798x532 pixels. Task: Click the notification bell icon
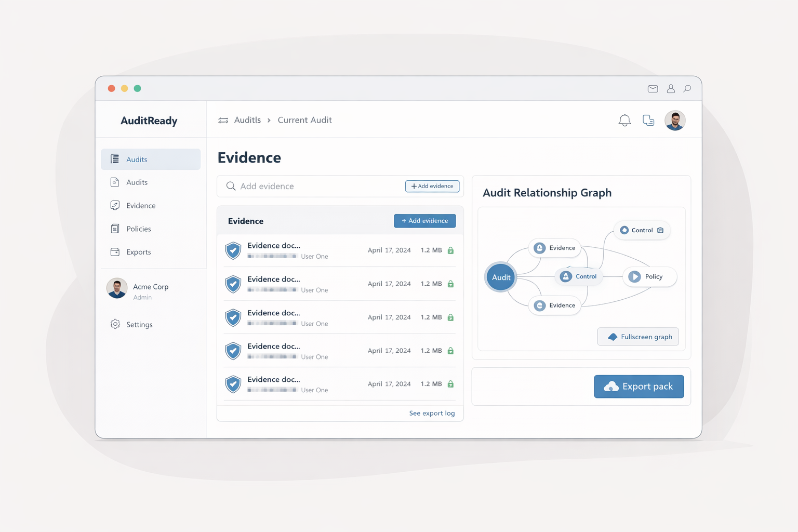click(624, 121)
